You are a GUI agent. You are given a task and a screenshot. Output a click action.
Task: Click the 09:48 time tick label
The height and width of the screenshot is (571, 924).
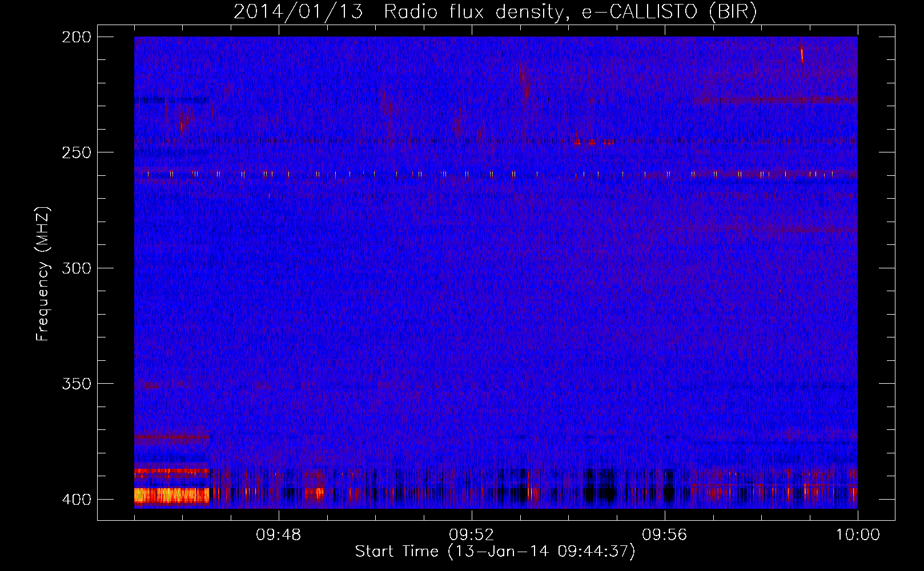pos(279,535)
